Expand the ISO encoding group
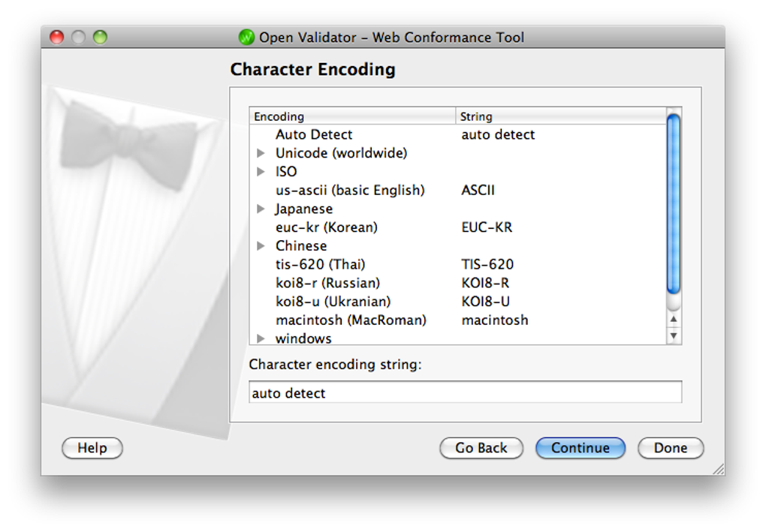 click(261, 172)
